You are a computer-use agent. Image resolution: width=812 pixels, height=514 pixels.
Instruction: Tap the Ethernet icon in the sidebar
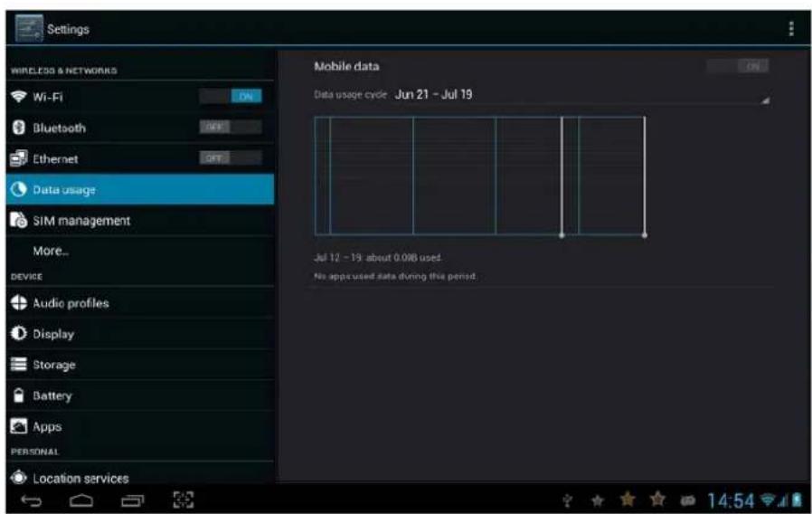pyautogui.click(x=19, y=158)
